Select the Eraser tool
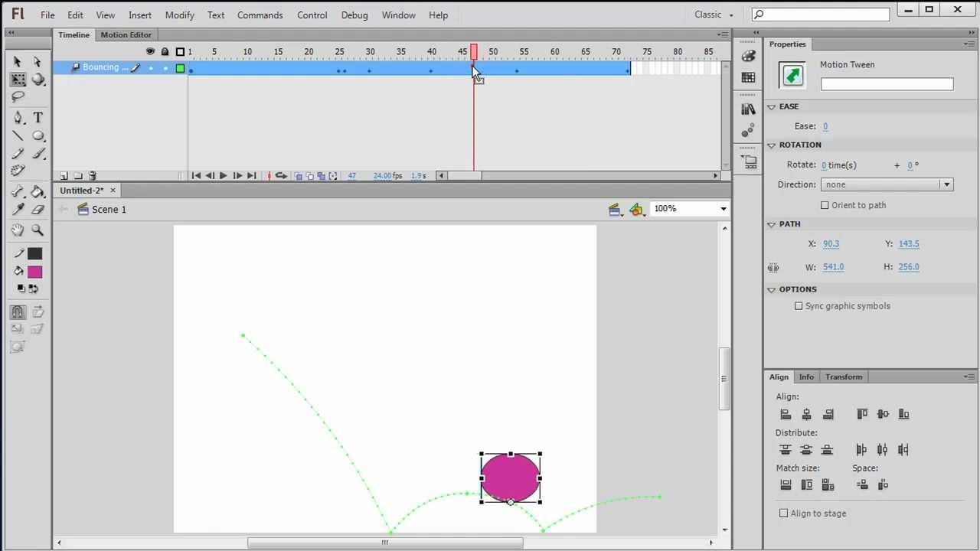Viewport: 980px width, 551px height. click(38, 210)
